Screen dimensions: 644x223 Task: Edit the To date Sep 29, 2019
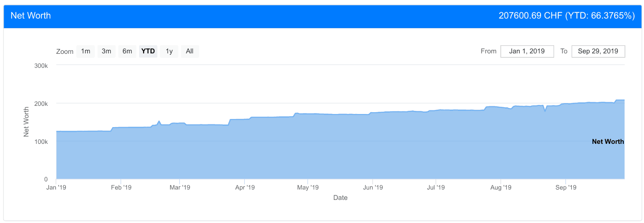598,51
